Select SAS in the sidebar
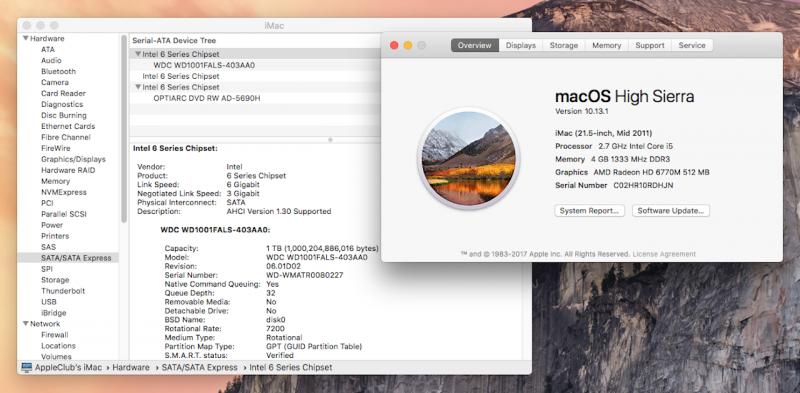 coord(48,247)
